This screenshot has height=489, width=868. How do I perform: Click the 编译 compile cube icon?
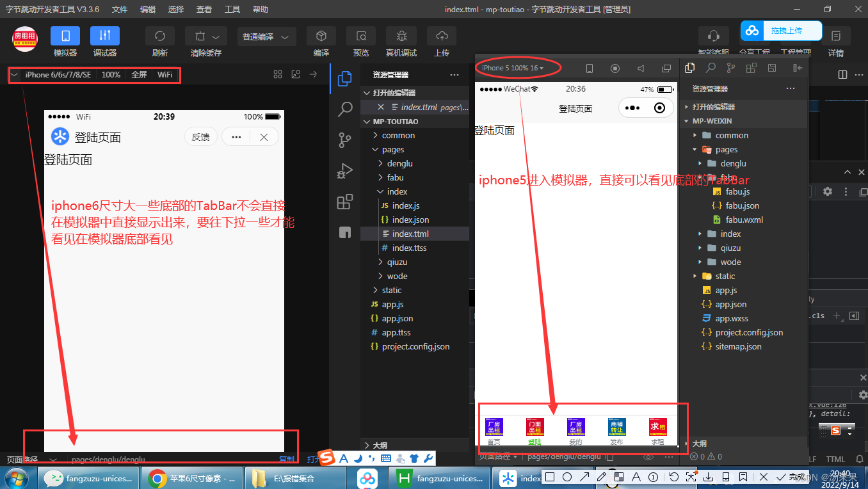[x=321, y=36]
